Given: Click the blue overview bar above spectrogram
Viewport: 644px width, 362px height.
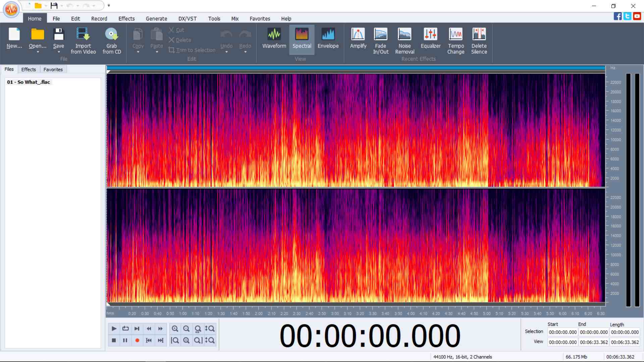Looking at the screenshot, I should (356, 68).
